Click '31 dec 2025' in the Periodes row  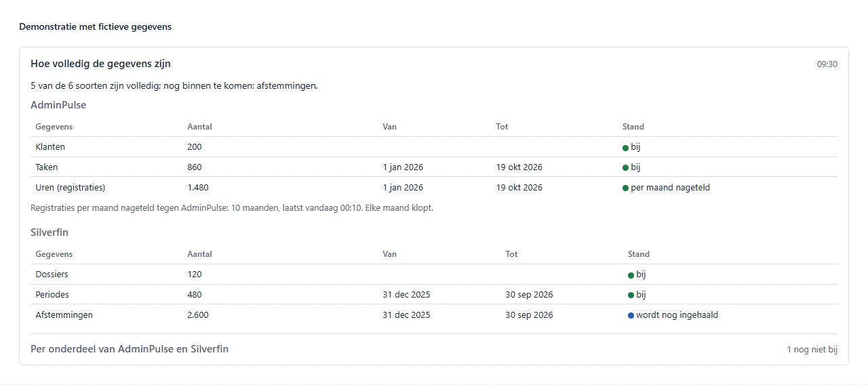pyautogui.click(x=406, y=294)
